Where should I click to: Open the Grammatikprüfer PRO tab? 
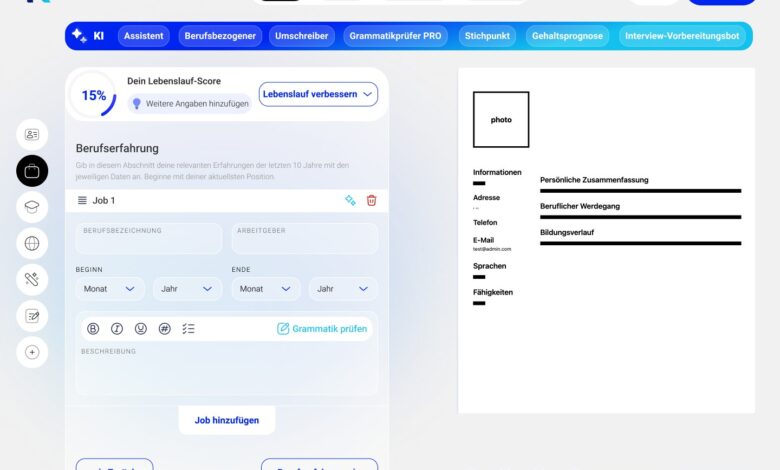tap(395, 36)
